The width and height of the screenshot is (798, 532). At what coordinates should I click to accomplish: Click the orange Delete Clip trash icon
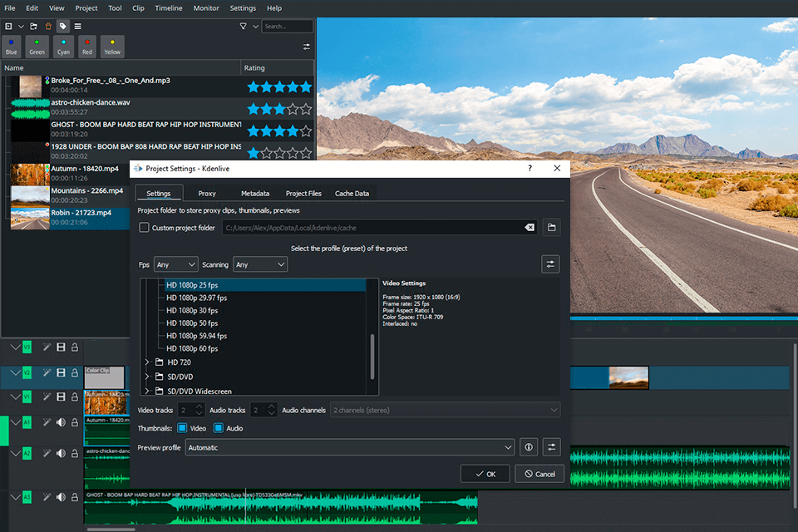48,26
